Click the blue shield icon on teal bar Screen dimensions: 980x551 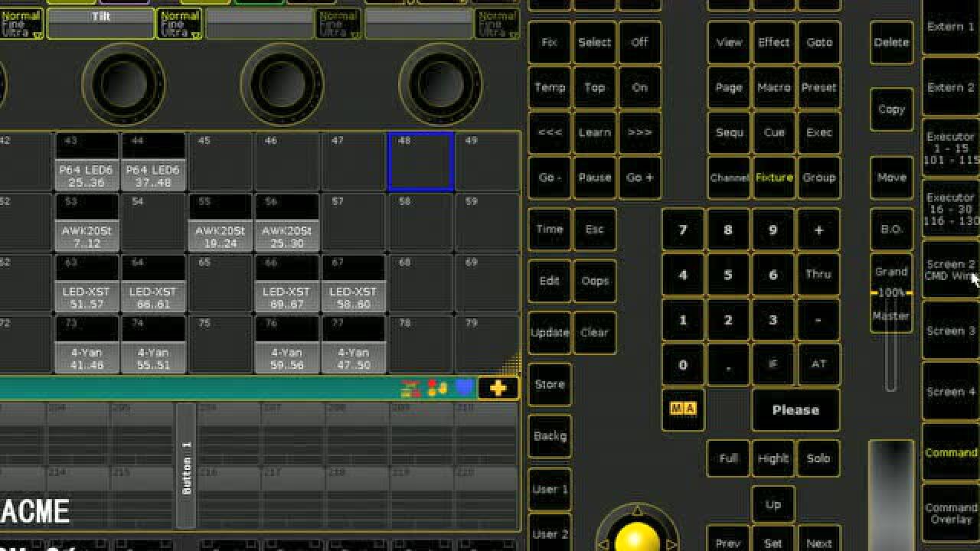(x=464, y=388)
